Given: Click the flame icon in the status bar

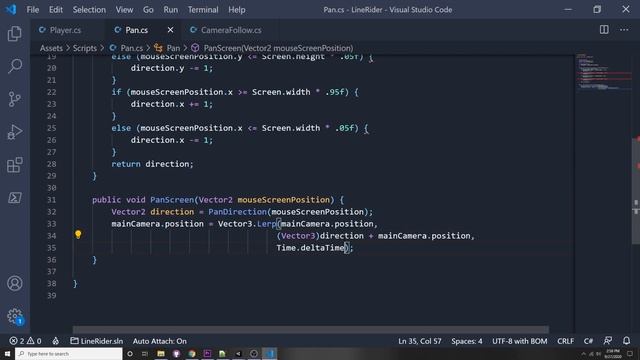Looking at the screenshot, I should click(x=56, y=341).
